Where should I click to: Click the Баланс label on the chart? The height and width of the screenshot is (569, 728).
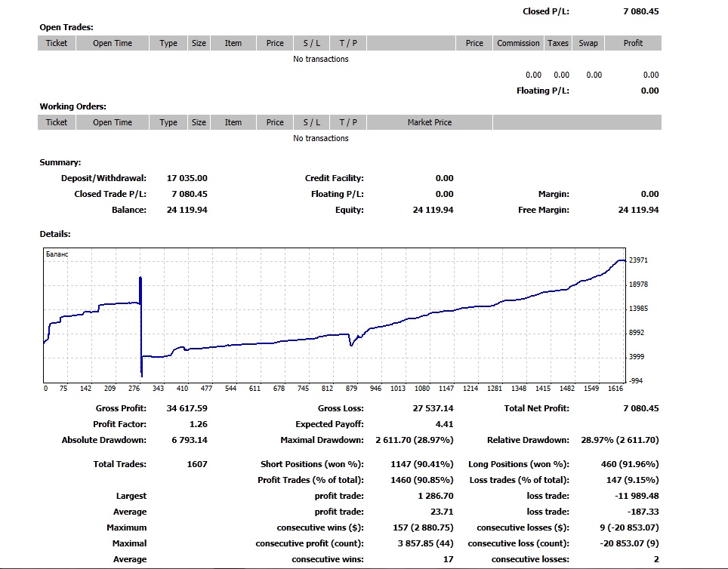pos(57,254)
